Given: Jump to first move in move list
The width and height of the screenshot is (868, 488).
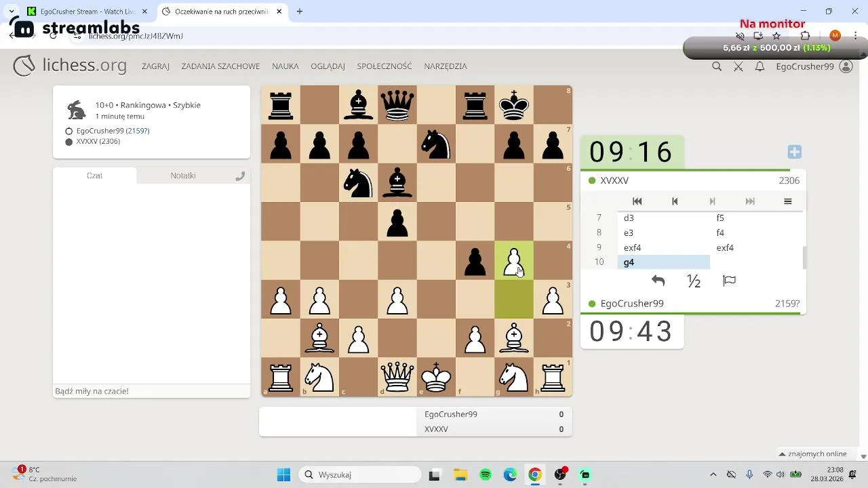Looking at the screenshot, I should click(637, 201).
